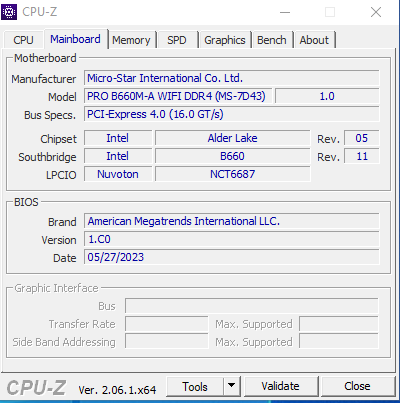Click the Southbridge label
This screenshot has height=403, width=400.
[47, 157]
